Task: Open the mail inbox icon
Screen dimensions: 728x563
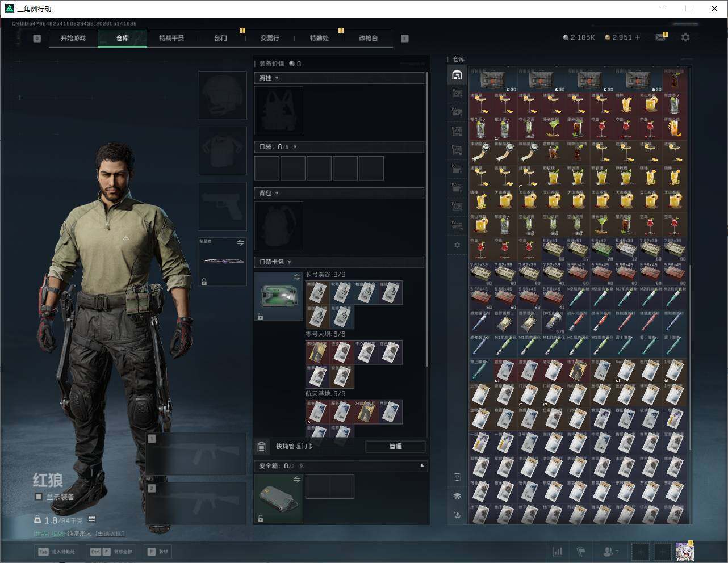Action: (x=660, y=37)
